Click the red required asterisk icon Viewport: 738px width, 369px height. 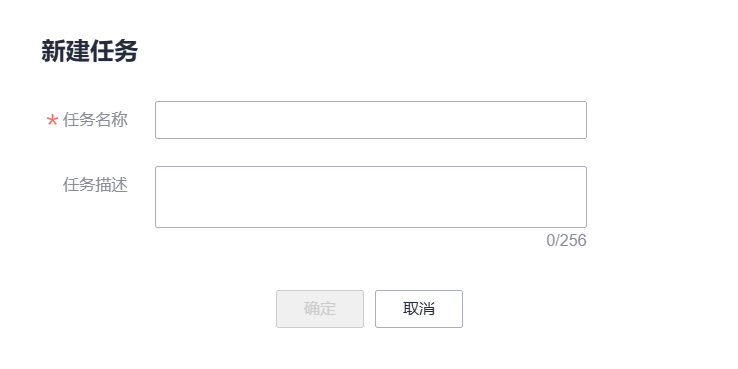pos(52,121)
